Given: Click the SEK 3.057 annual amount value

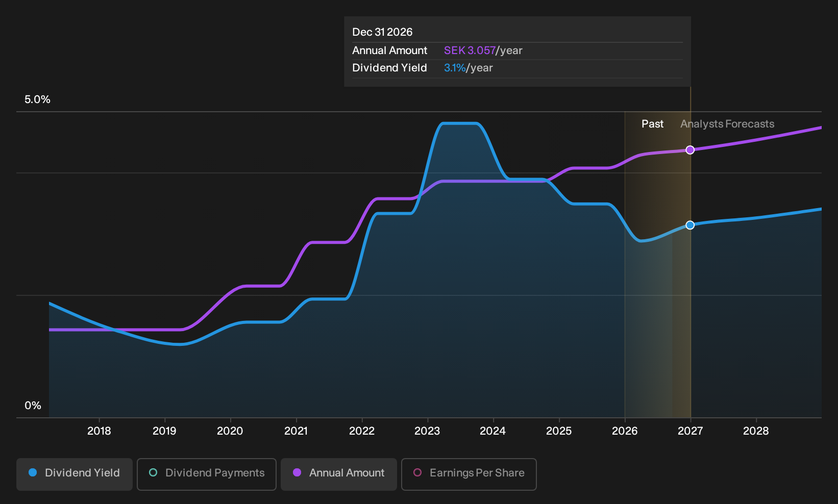Looking at the screenshot, I should (470, 51).
